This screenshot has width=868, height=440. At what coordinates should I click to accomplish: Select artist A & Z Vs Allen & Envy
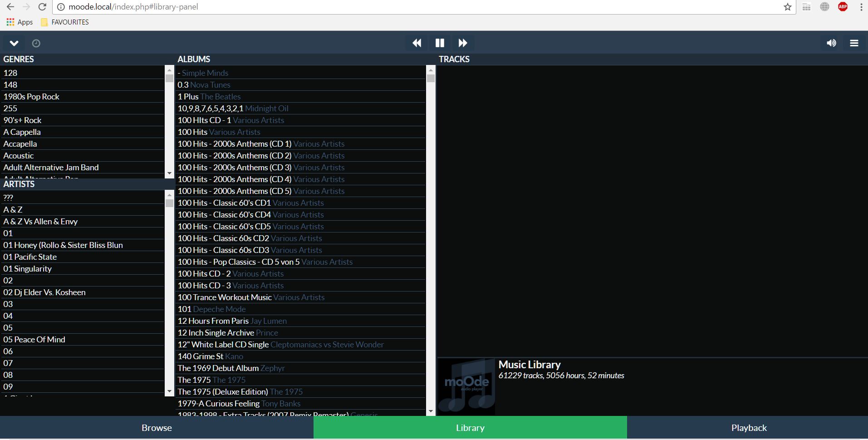click(x=83, y=221)
